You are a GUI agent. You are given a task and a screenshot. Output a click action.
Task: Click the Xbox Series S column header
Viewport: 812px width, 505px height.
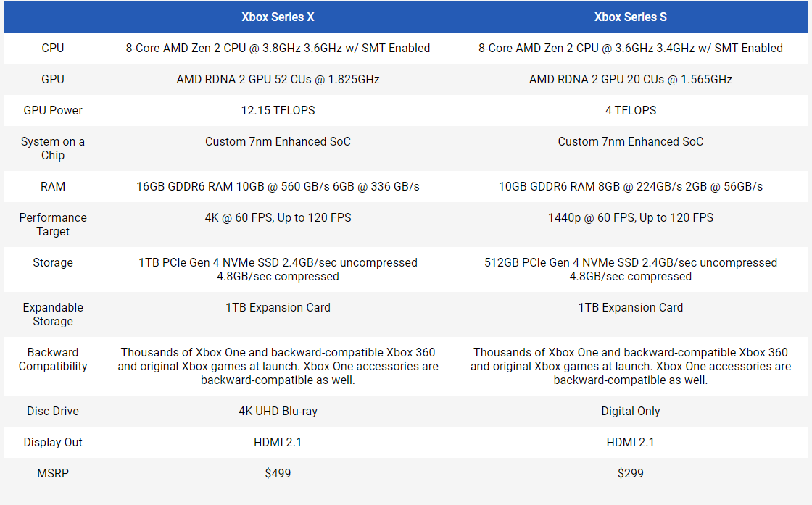(630, 17)
